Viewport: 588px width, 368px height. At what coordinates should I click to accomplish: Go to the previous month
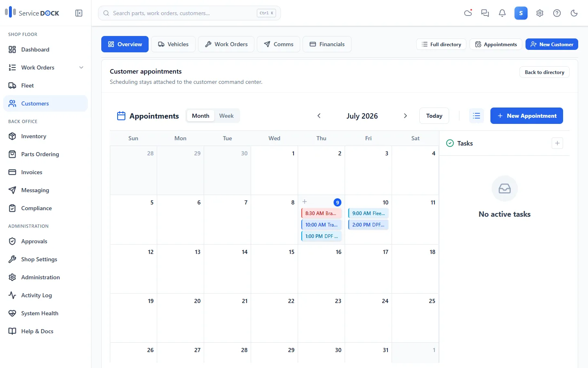click(319, 116)
